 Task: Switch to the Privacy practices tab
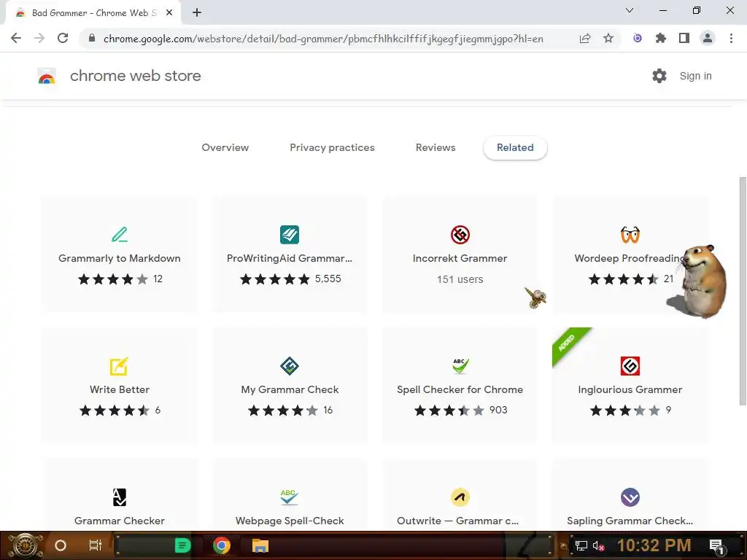(332, 147)
